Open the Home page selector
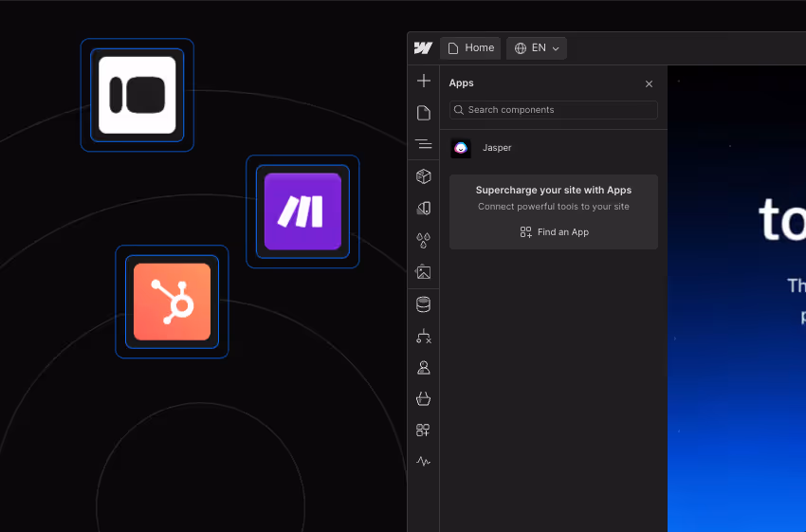The image size is (806, 532). point(470,47)
